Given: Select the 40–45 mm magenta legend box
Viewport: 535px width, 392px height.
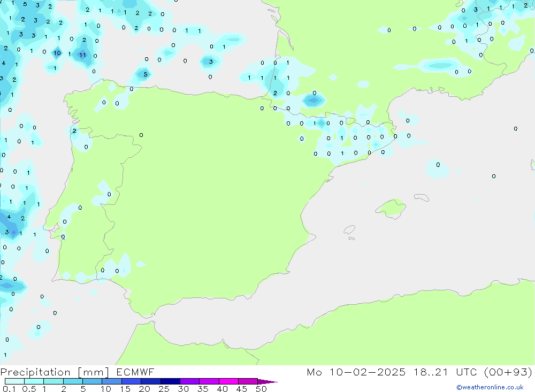Looking at the screenshot, I should point(228,381).
